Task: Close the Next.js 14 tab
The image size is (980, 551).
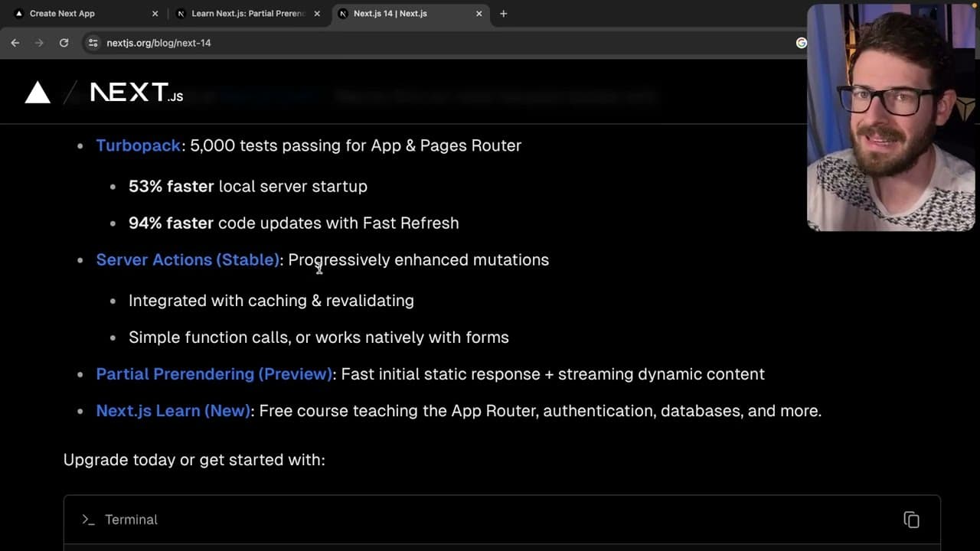Action: pyautogui.click(x=479, y=14)
